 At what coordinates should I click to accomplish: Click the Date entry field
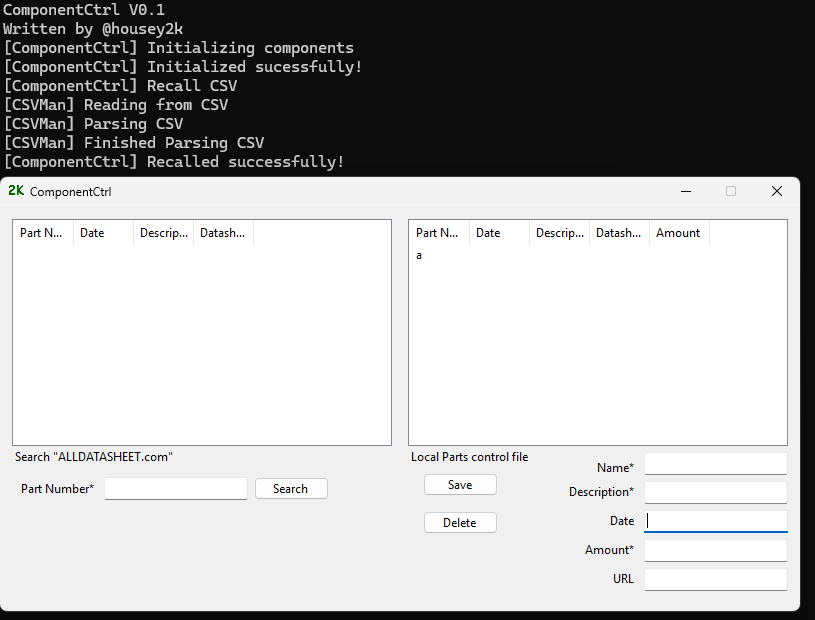click(x=715, y=521)
